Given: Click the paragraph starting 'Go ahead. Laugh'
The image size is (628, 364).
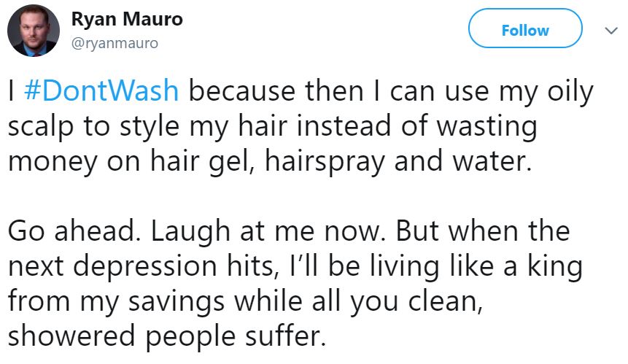Looking at the screenshot, I should point(295,284).
